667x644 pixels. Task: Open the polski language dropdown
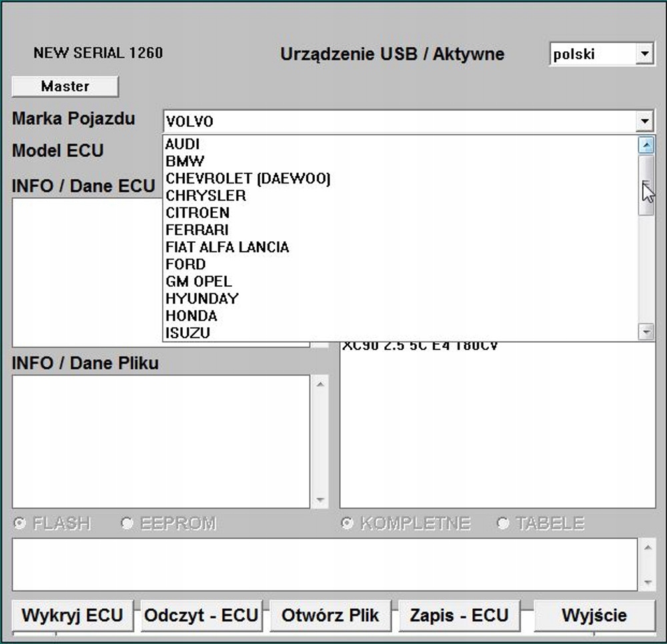(644, 54)
